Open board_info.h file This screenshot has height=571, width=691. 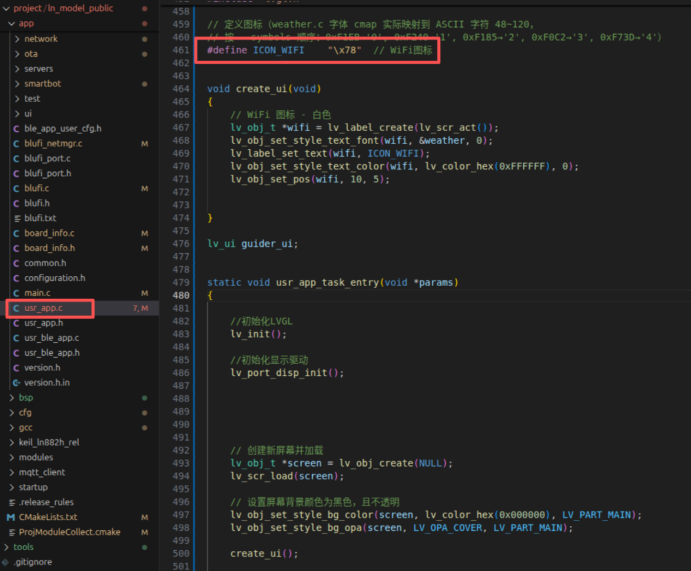pyautogui.click(x=50, y=248)
